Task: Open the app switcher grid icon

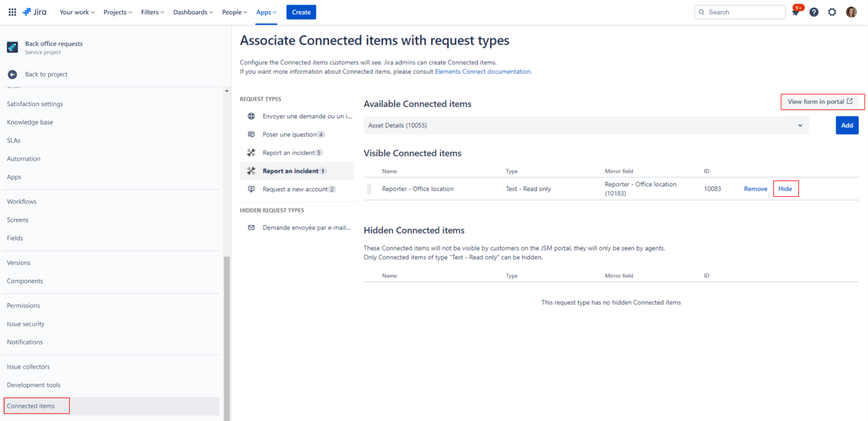Action: click(x=12, y=12)
